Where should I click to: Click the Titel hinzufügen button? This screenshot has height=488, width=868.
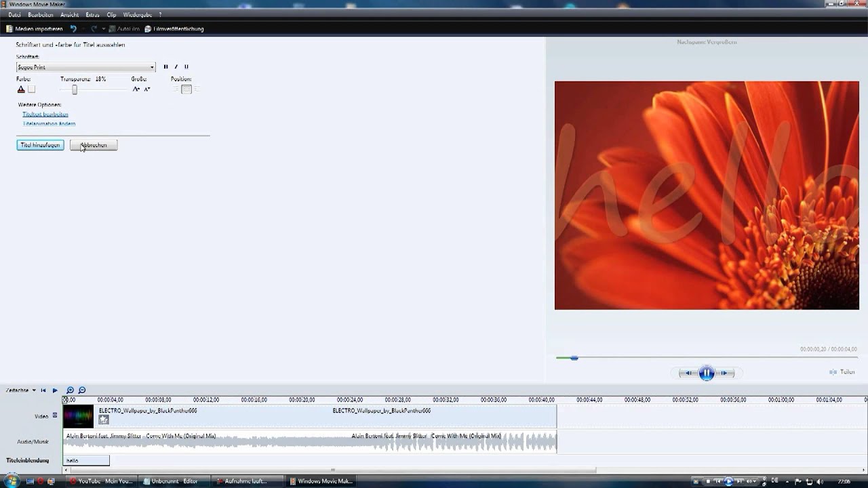[x=40, y=145]
